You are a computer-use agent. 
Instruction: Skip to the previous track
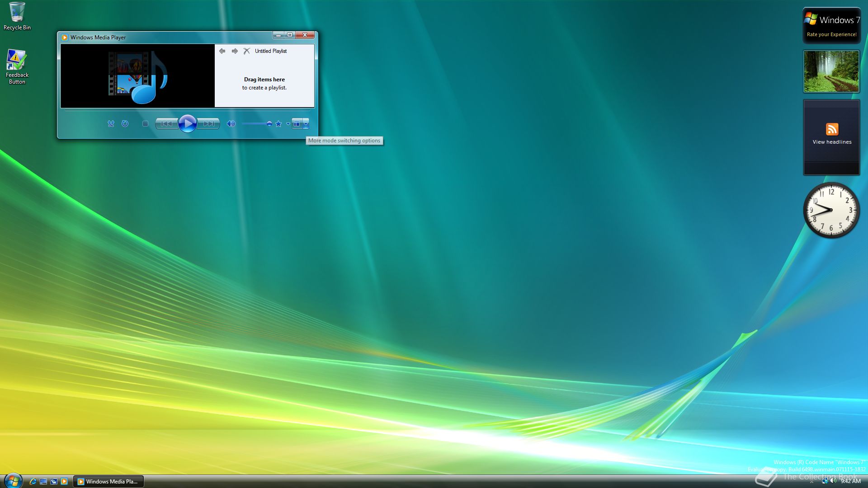point(166,123)
